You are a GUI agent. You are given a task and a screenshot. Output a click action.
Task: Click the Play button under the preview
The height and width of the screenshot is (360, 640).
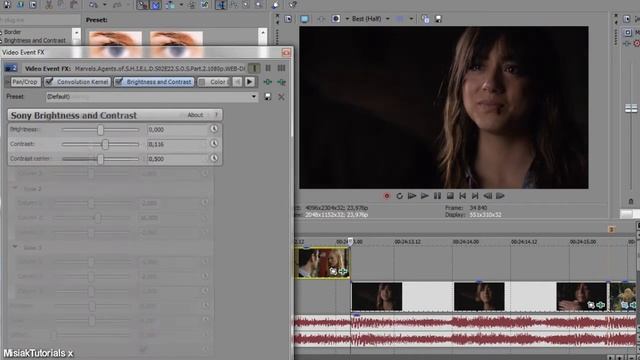point(424,196)
